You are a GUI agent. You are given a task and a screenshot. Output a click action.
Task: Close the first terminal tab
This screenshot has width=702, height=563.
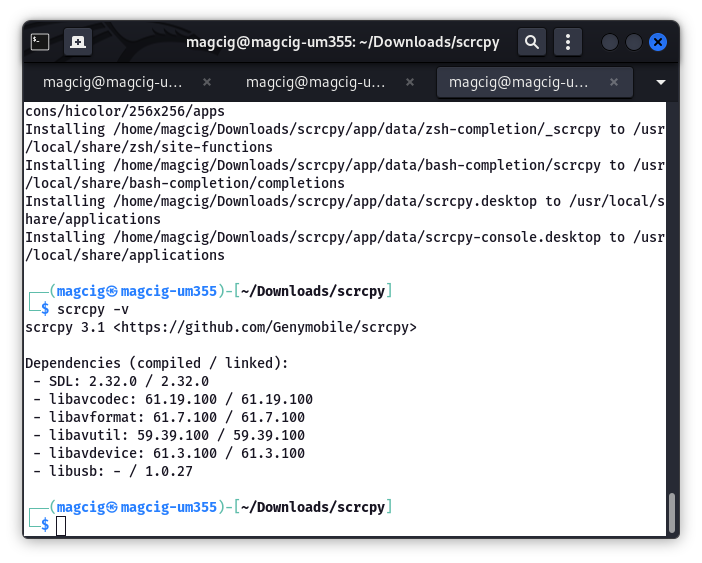point(207,82)
